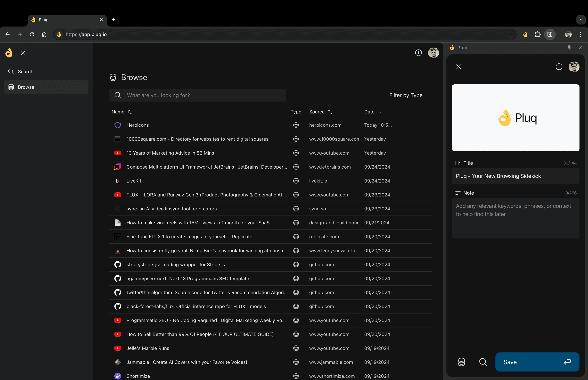588x380 pixels.
Task: Click the return/enter button next to Save
Action: coord(568,362)
